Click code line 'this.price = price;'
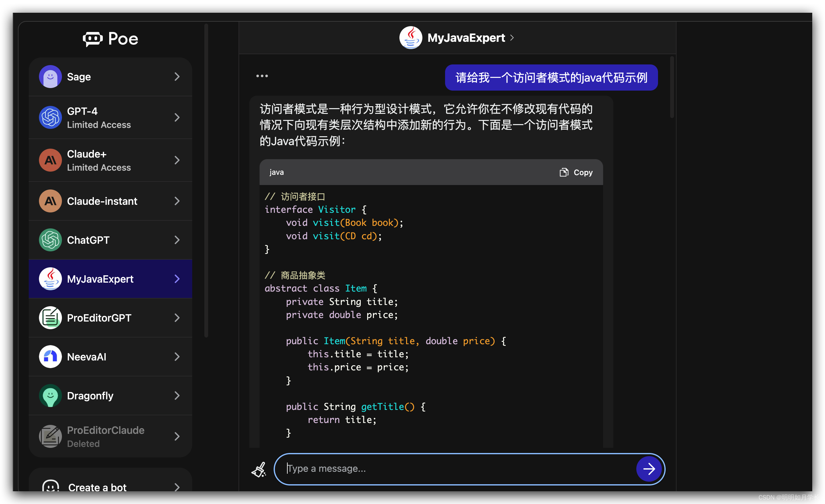The image size is (825, 504). [x=358, y=367]
